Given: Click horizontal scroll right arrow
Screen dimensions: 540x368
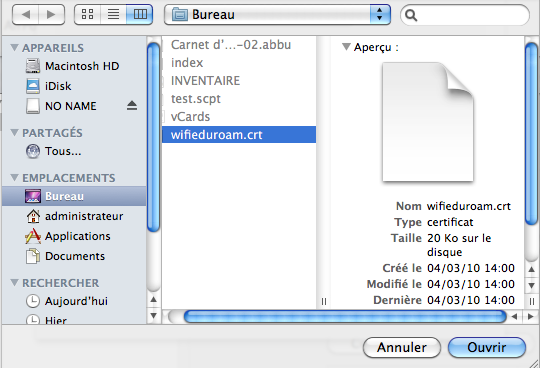Looking at the screenshot, I should pos(531,316).
